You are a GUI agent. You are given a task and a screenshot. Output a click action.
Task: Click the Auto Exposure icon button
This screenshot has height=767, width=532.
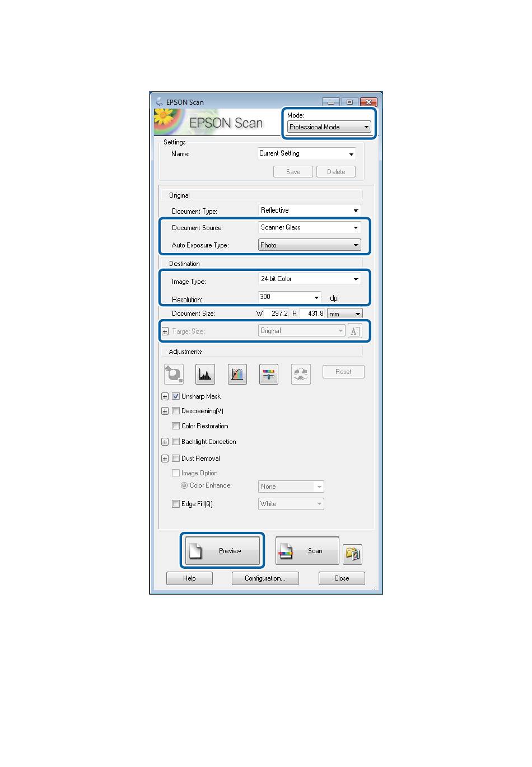coord(174,374)
